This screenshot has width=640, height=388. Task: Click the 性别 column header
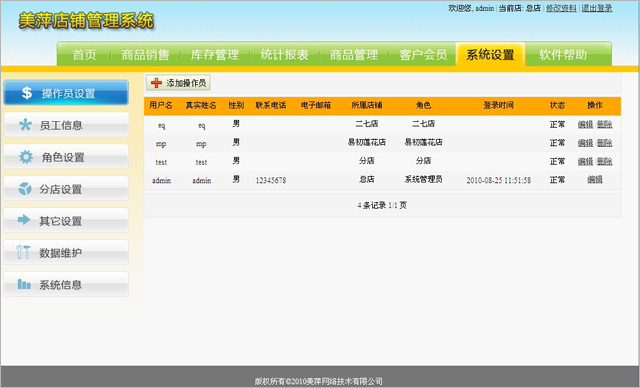pyautogui.click(x=236, y=106)
